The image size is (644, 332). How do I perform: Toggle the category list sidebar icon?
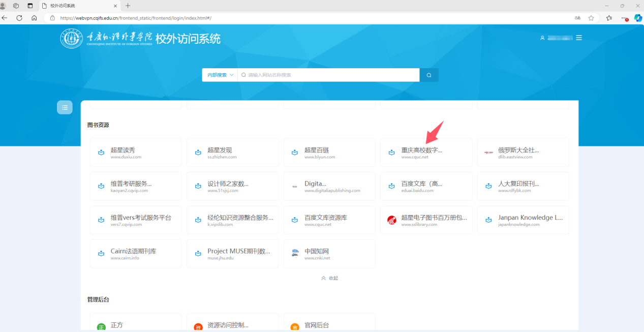point(65,107)
